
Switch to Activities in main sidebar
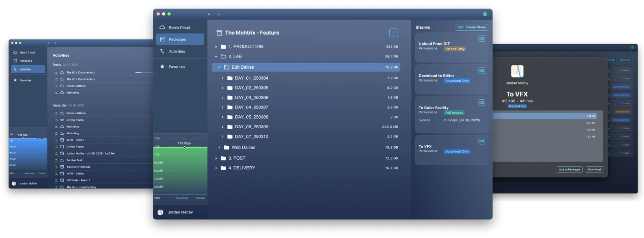(177, 51)
